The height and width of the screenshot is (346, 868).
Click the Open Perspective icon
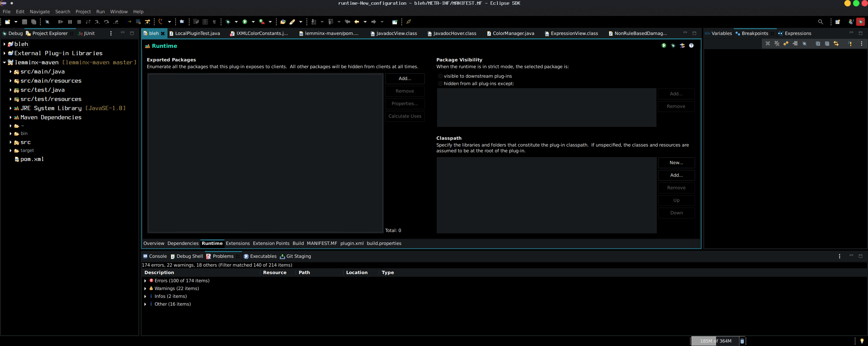[837, 22]
